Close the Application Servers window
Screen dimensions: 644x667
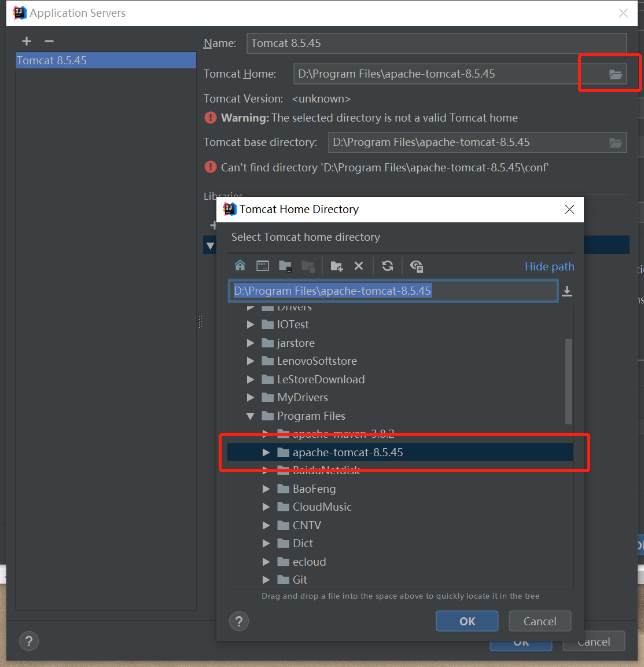[x=623, y=13]
